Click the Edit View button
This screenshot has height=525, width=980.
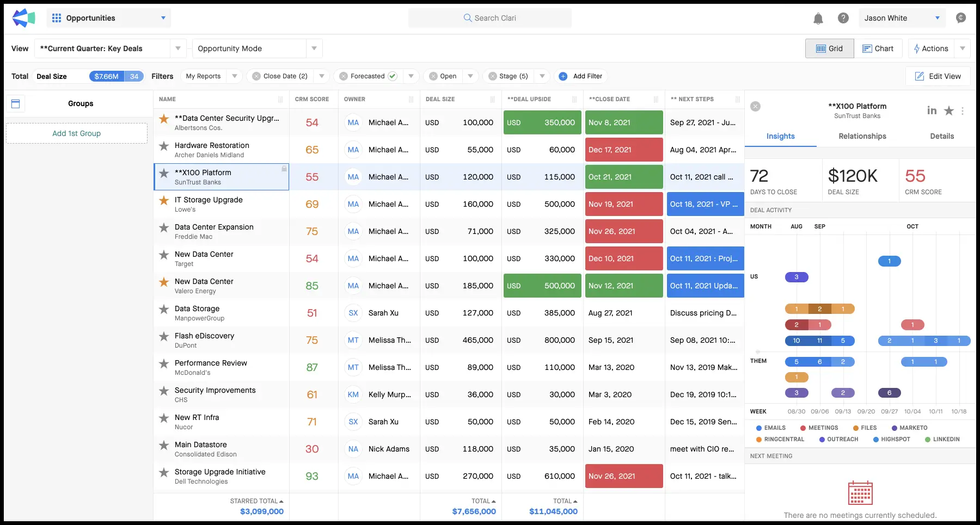[938, 76]
